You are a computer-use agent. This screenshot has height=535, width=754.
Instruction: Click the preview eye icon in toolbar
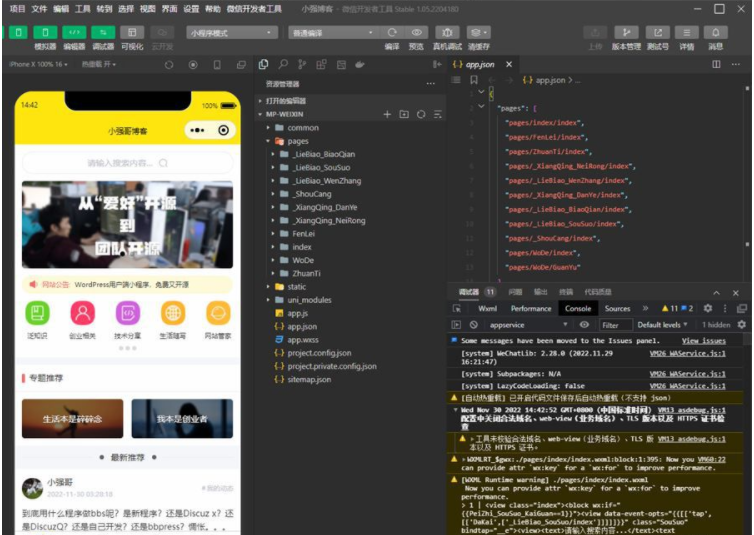pyautogui.click(x=416, y=32)
